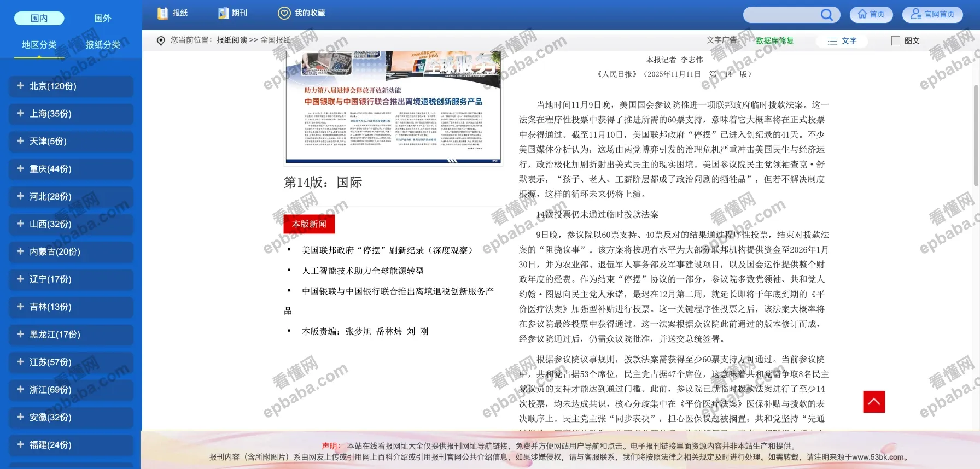Expand the 河北(28份) region
980x469 pixels.
coord(71,197)
